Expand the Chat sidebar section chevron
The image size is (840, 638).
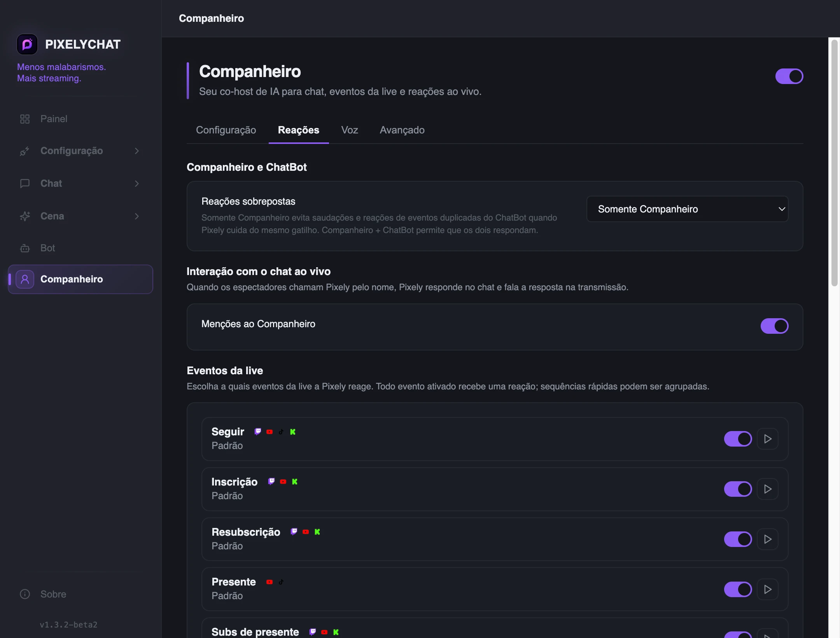pyautogui.click(x=137, y=184)
